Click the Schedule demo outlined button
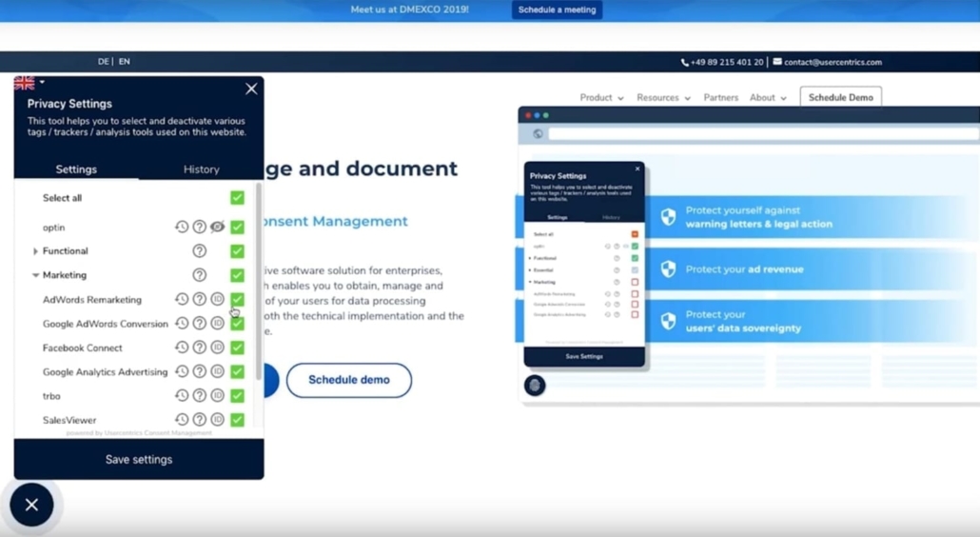980x537 pixels. click(x=349, y=380)
